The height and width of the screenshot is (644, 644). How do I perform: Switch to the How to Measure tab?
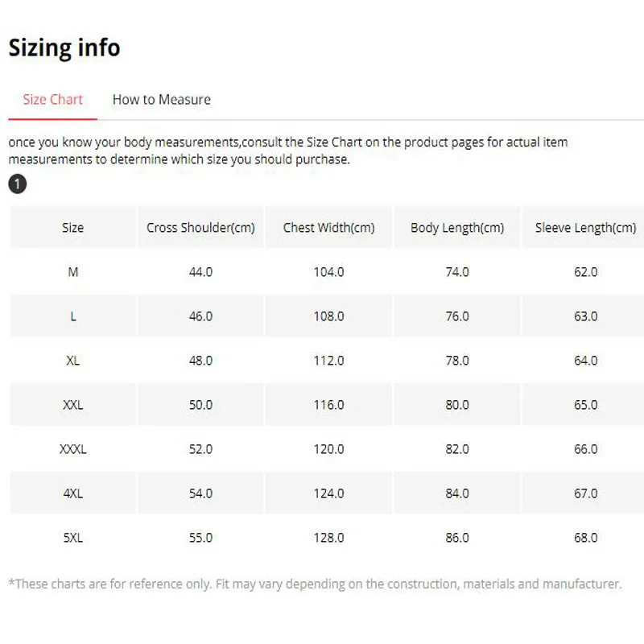pyautogui.click(x=162, y=99)
